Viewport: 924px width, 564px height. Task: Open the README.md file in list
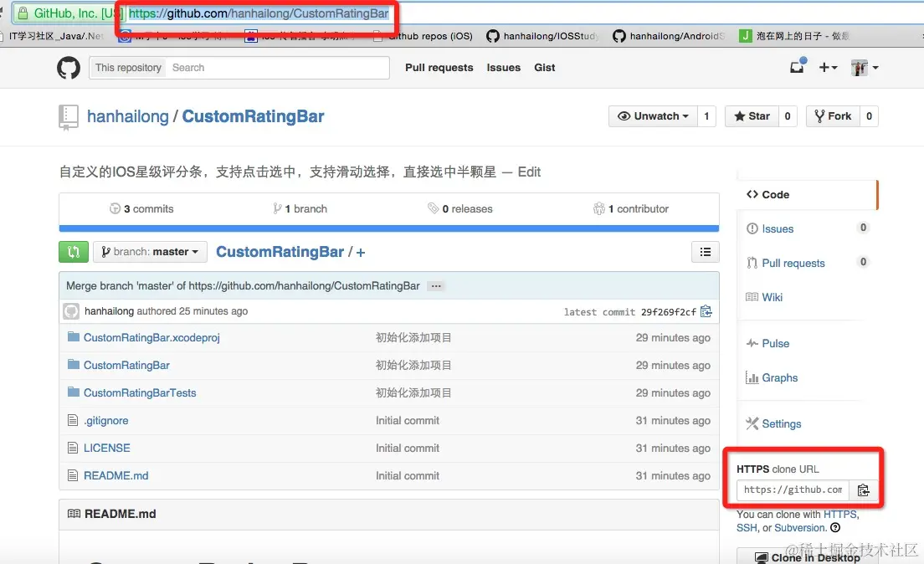point(116,475)
